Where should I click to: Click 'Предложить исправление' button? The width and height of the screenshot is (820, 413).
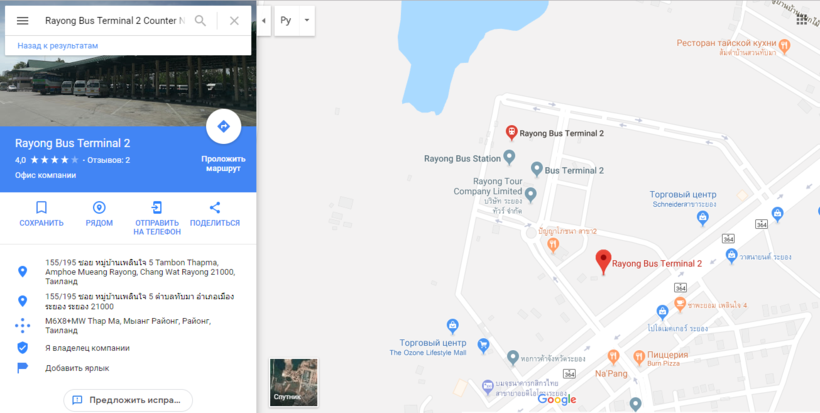(128, 400)
